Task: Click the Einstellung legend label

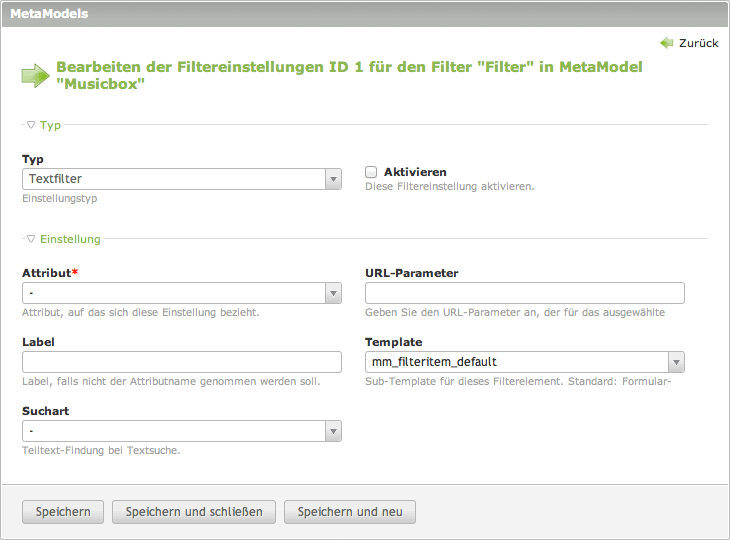Action: click(70, 239)
